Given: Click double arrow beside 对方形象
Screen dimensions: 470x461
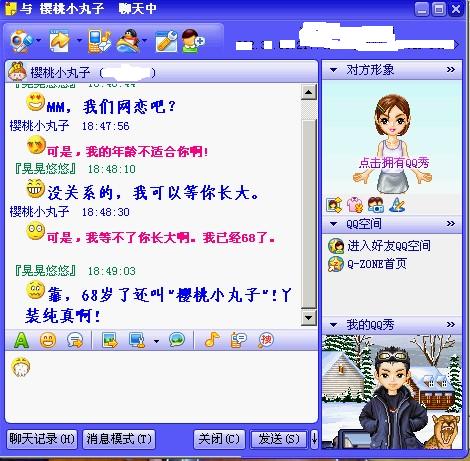Looking at the screenshot, I should click(x=451, y=70).
